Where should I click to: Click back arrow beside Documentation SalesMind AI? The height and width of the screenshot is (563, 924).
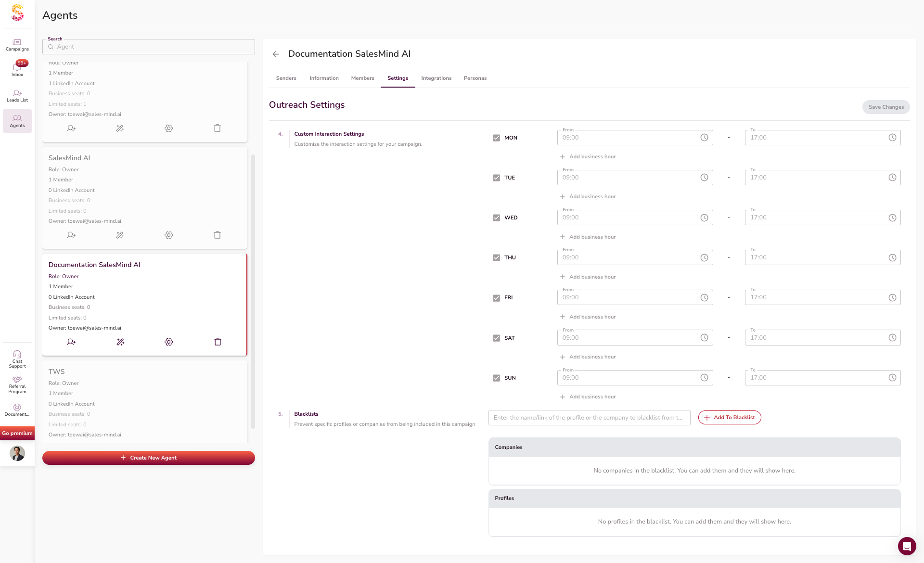coord(276,54)
